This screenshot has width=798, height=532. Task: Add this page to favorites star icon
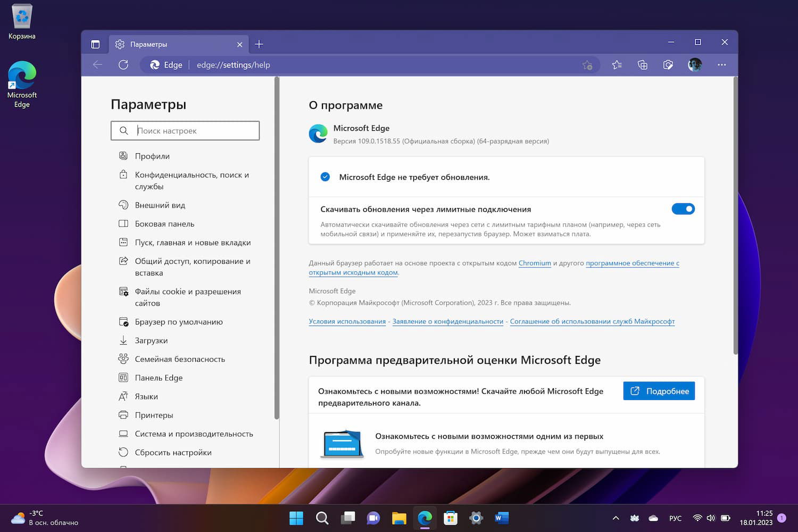tap(587, 65)
